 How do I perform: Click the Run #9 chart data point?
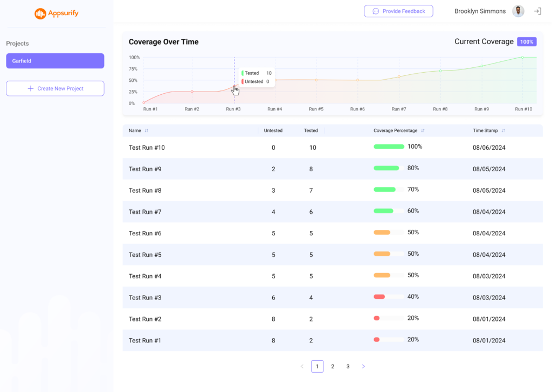pos(481,66)
